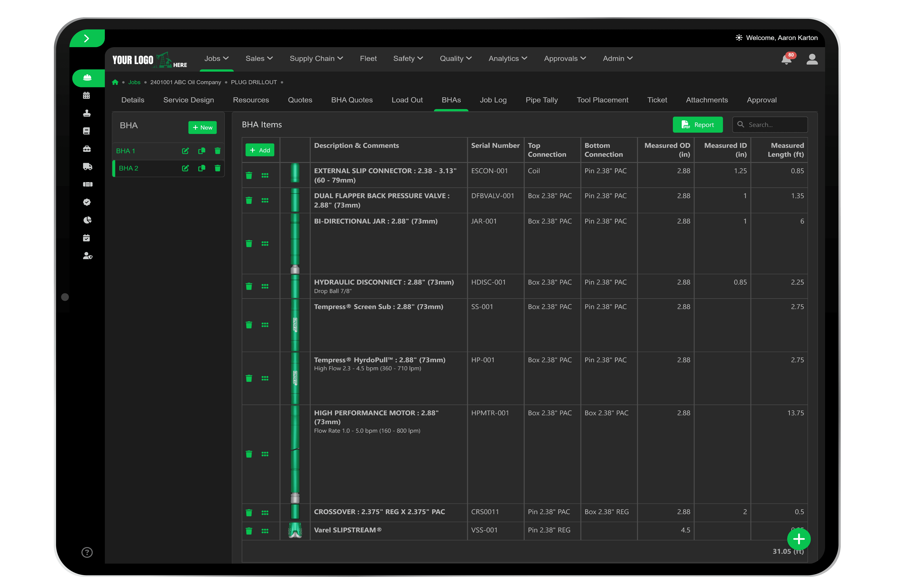Screen dimensions: 900x588
Task: Open the Job Log tab
Action: 493,100
